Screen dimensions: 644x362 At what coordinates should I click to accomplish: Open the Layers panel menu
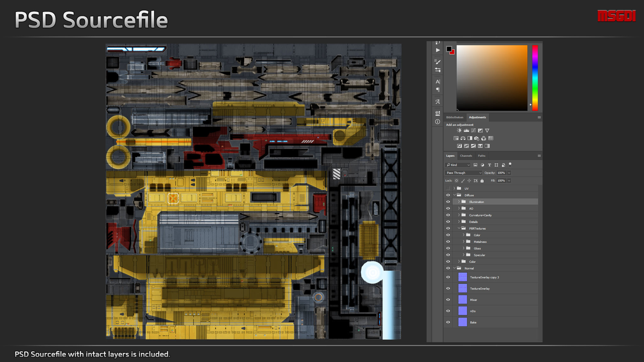pos(539,156)
